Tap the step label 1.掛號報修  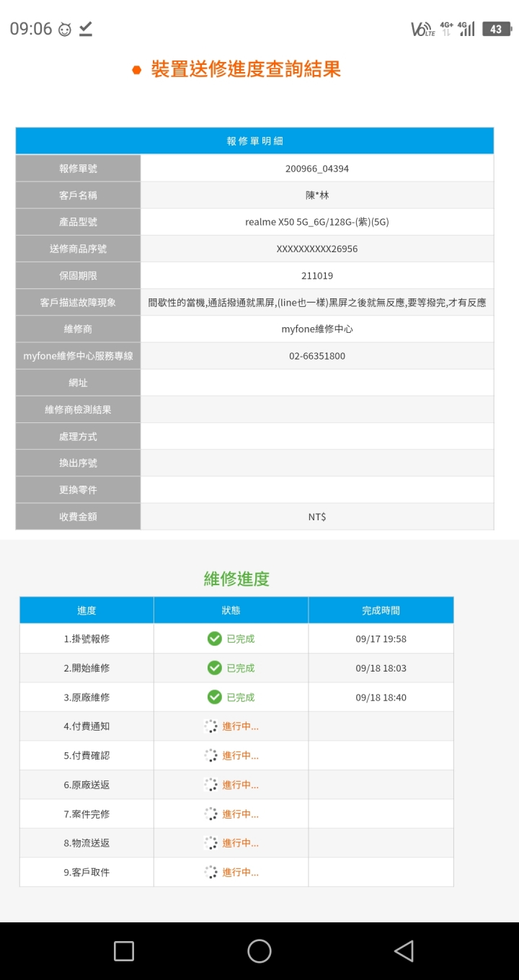pyautogui.click(x=86, y=638)
